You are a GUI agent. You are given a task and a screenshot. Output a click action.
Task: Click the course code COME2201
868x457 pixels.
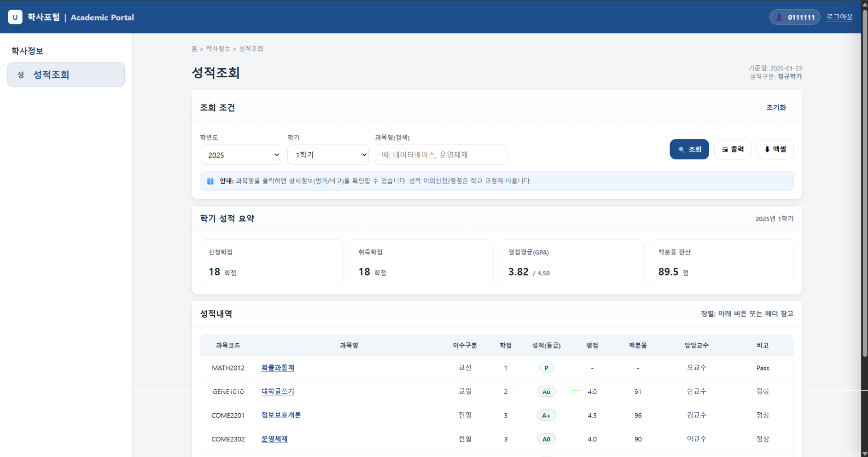228,415
